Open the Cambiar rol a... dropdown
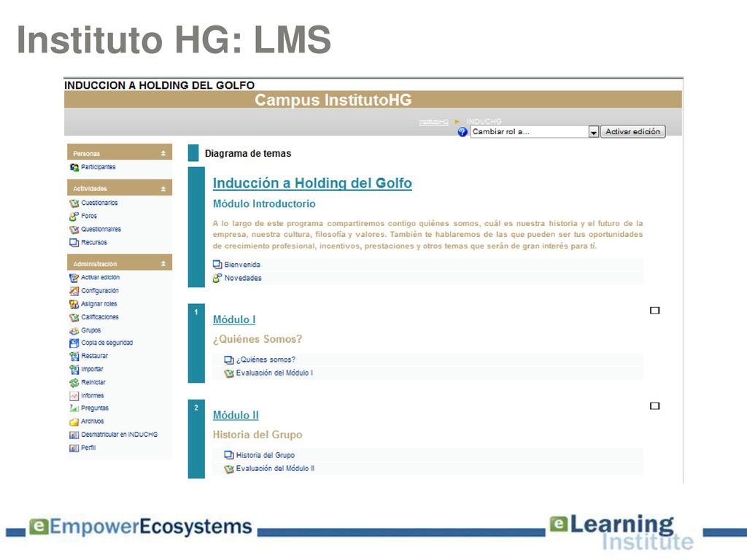 [x=534, y=132]
